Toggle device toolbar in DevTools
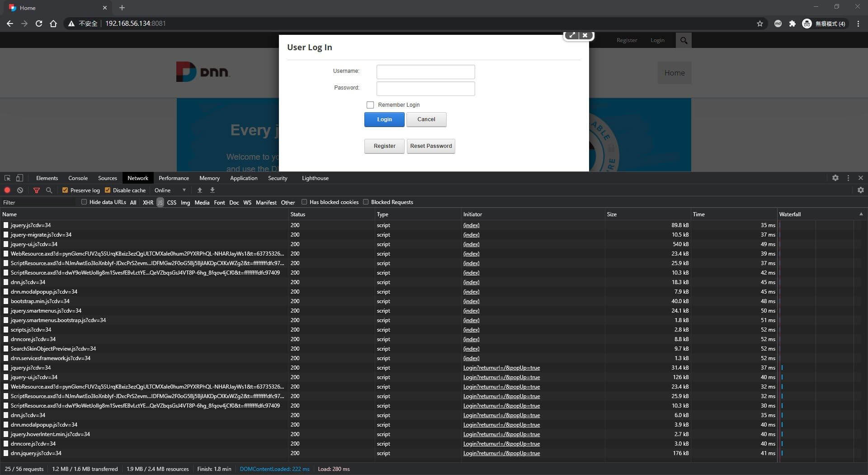The height and width of the screenshot is (475, 868). click(x=19, y=178)
